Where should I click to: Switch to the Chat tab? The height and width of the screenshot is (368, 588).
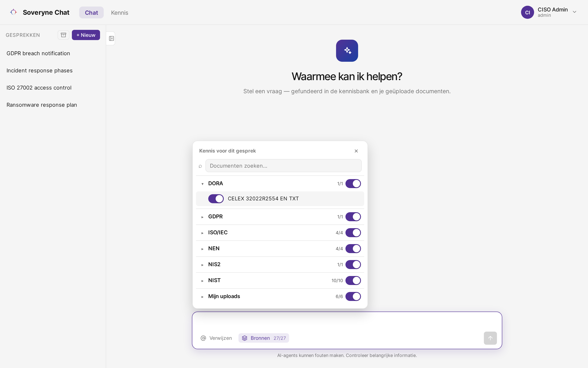[91, 12]
